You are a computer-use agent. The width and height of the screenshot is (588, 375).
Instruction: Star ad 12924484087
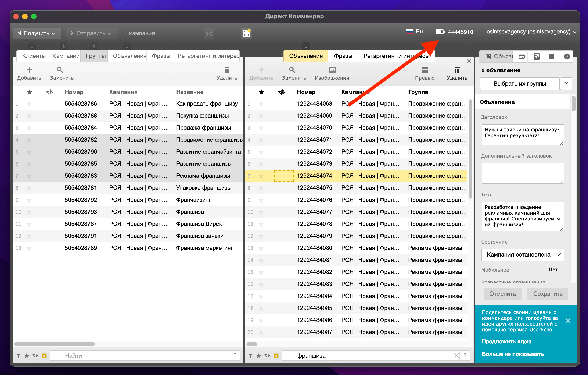pos(261,332)
